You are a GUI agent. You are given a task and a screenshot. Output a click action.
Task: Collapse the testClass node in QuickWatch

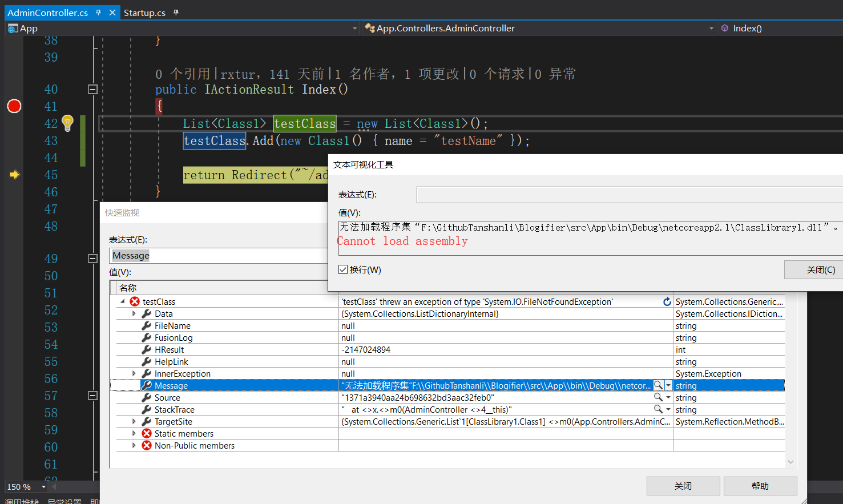coord(123,301)
